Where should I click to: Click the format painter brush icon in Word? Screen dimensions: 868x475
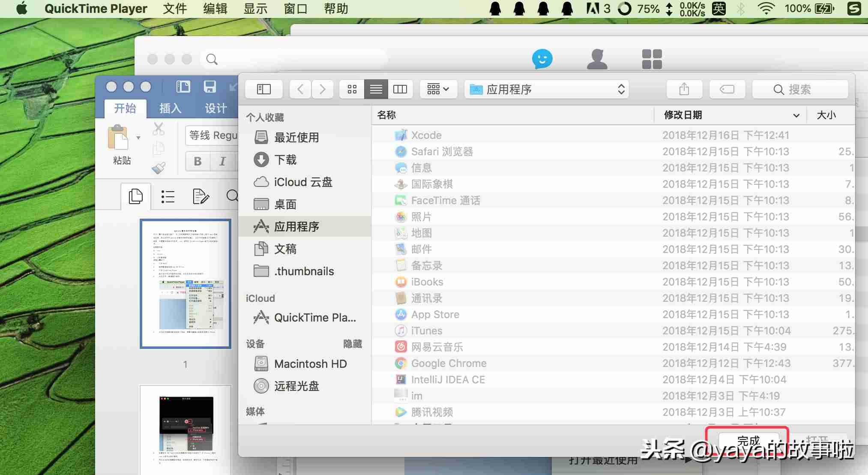point(159,168)
